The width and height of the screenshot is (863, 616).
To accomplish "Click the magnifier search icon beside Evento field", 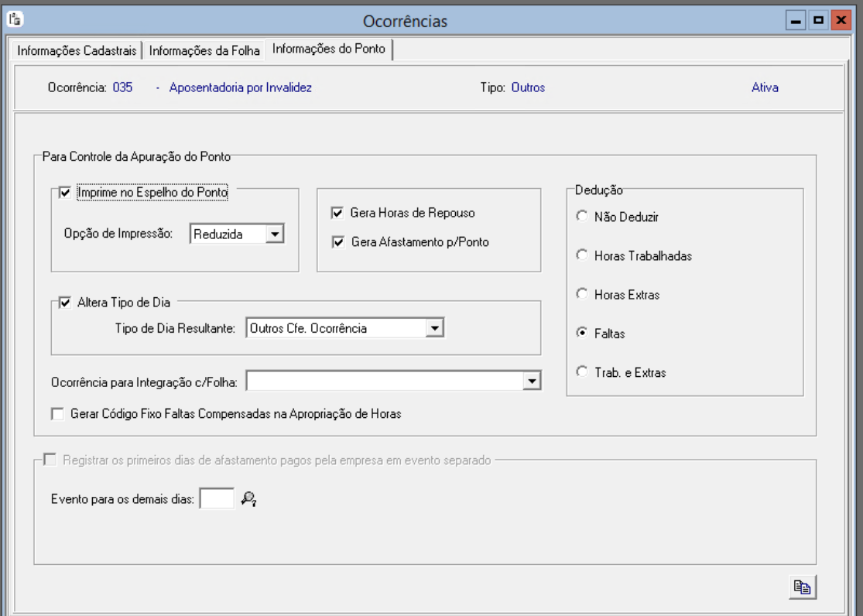I will pos(248,498).
